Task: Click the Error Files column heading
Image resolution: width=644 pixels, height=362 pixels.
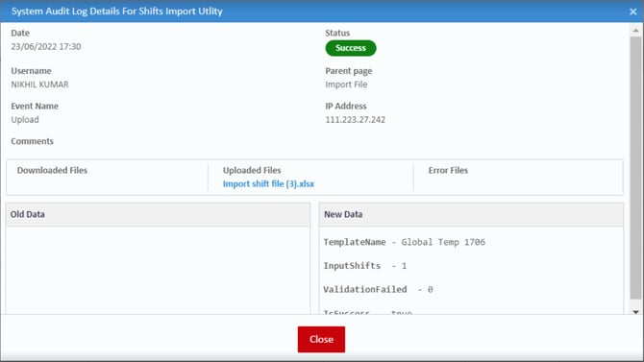Action: 448,170
